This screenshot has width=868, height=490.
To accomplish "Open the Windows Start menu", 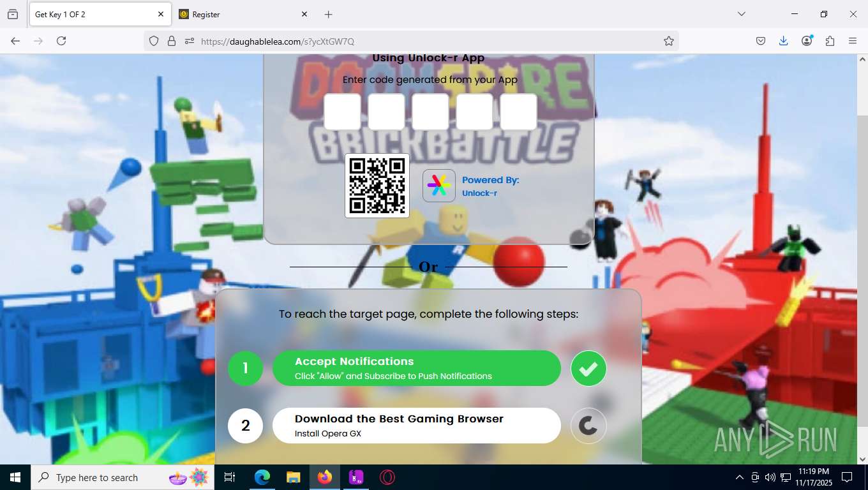I will pos(15,477).
